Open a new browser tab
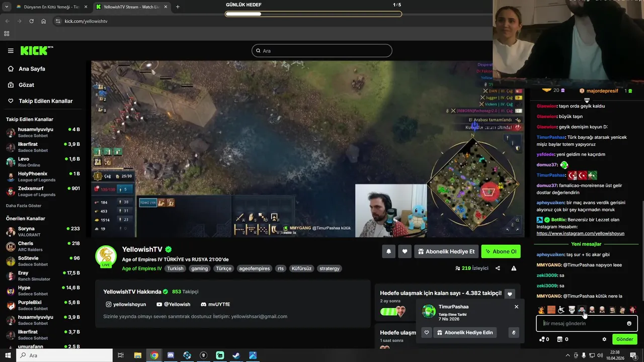 click(x=178, y=7)
